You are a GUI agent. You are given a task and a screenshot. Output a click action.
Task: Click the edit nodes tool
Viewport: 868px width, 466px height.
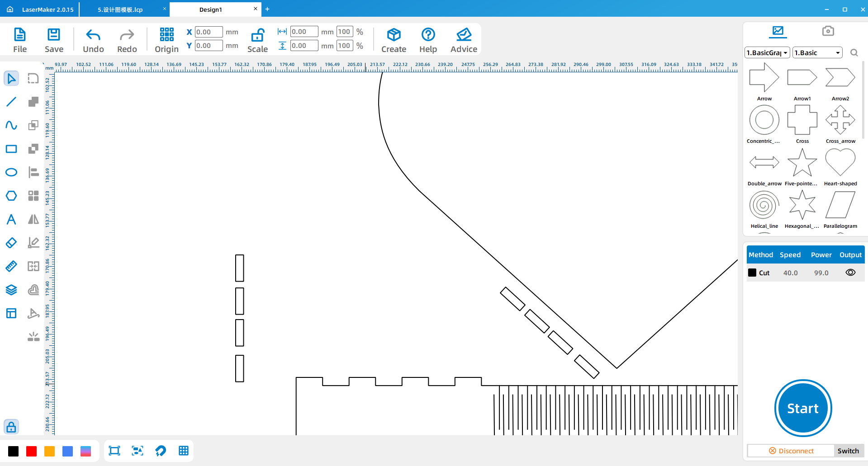(33, 243)
